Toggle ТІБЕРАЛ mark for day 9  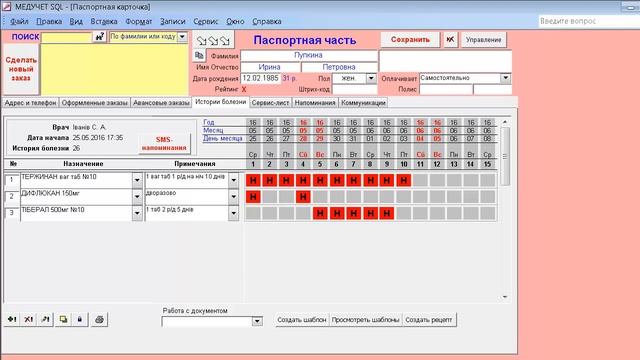(x=387, y=213)
